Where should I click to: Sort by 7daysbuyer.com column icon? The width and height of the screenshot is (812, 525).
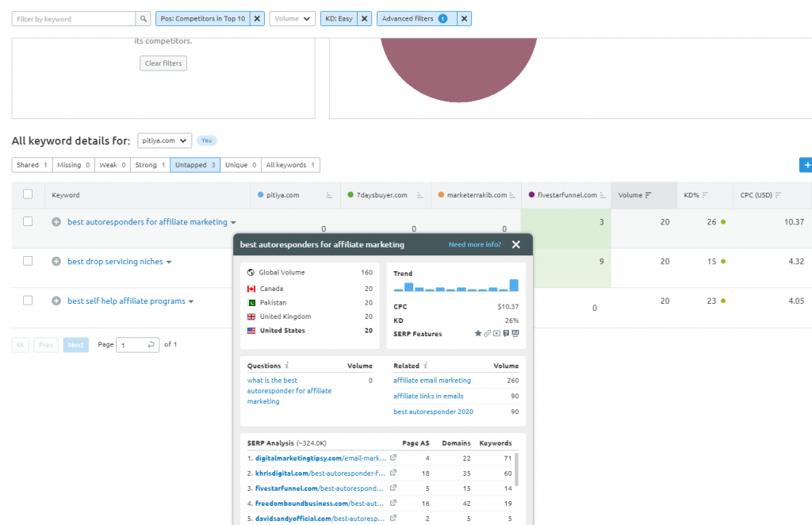pyautogui.click(x=420, y=195)
